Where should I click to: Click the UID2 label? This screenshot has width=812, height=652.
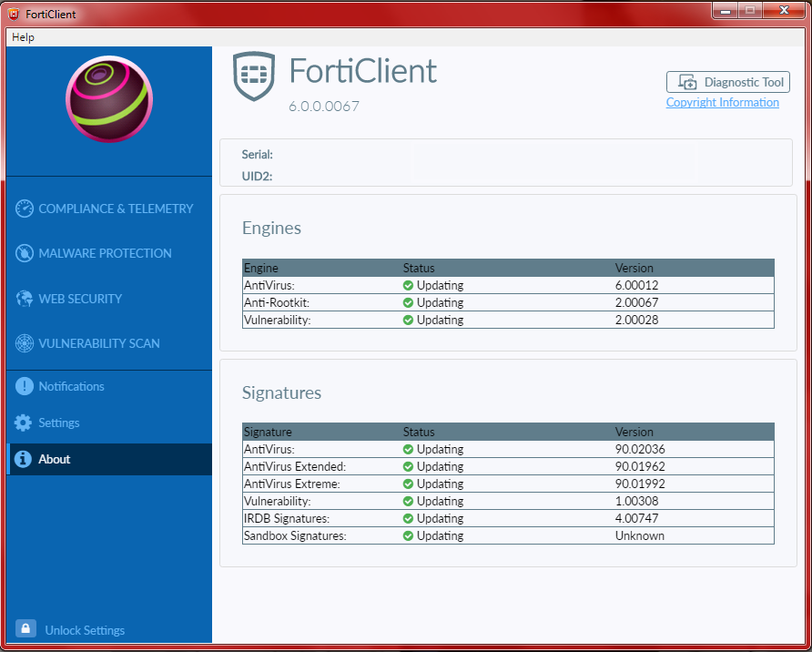[x=257, y=176]
